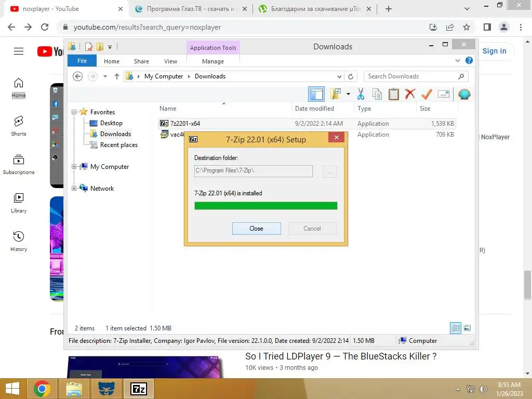This screenshot has height=399, width=532.
Task: Reload the YouTube page in Chrome
Action: [45, 27]
